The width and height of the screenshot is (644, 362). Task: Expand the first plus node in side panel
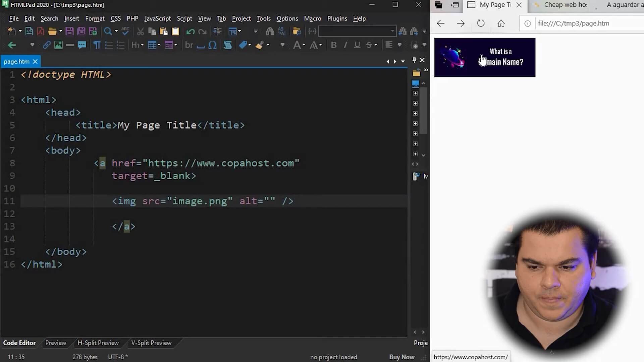[x=415, y=93]
